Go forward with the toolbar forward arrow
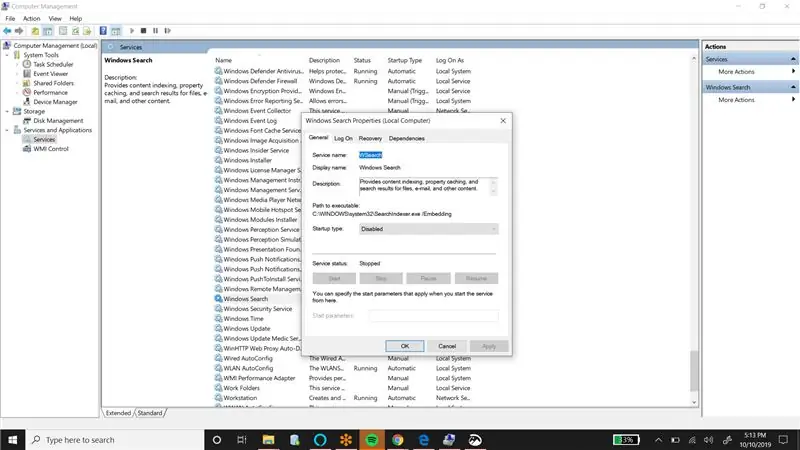 coord(19,31)
